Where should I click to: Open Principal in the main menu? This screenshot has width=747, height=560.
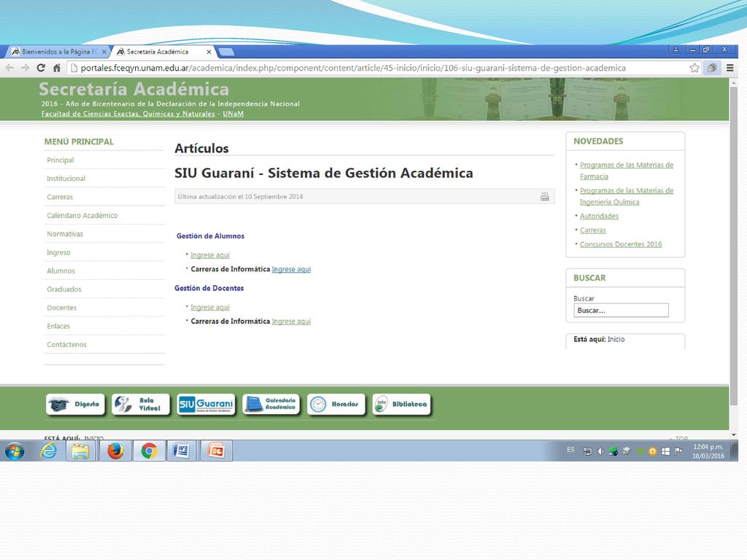coord(60,160)
